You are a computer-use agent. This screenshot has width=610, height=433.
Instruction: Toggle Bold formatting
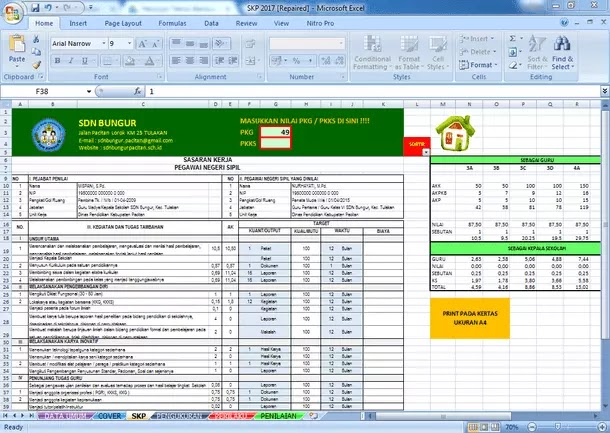[58, 61]
